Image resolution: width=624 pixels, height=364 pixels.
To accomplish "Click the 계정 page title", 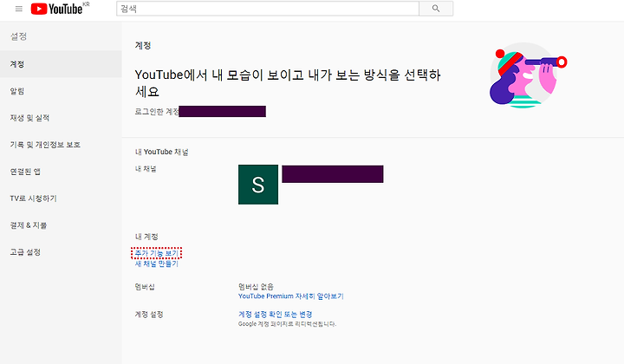I will (x=143, y=46).
